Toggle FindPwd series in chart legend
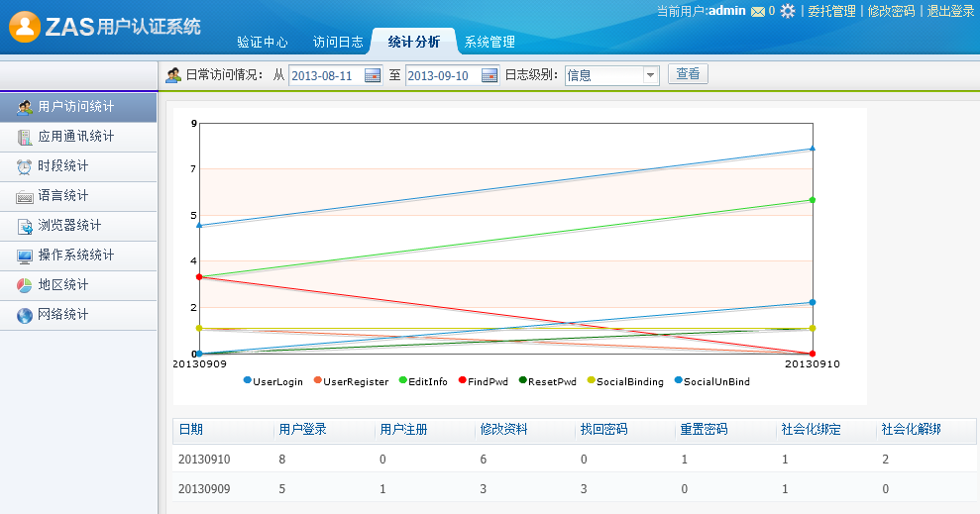The height and width of the screenshot is (514, 980). click(x=485, y=381)
